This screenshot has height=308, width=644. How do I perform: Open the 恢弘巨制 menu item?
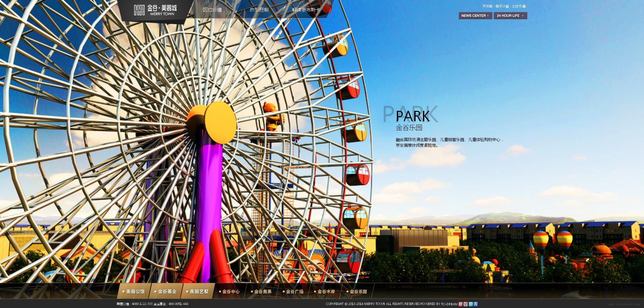coord(259,10)
